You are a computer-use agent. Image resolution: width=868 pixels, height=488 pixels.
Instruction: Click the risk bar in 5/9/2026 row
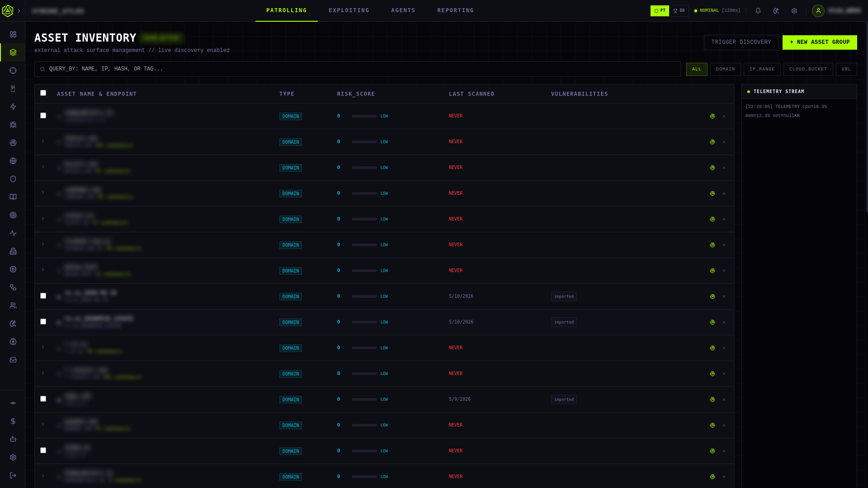click(x=364, y=399)
